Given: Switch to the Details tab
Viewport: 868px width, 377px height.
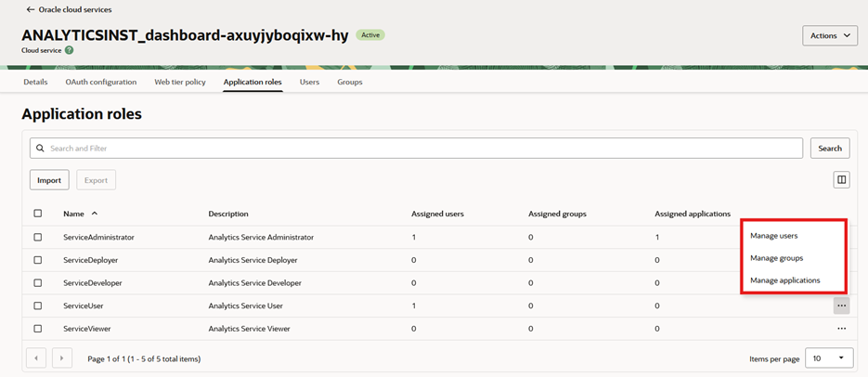Looking at the screenshot, I should pyautogui.click(x=35, y=82).
